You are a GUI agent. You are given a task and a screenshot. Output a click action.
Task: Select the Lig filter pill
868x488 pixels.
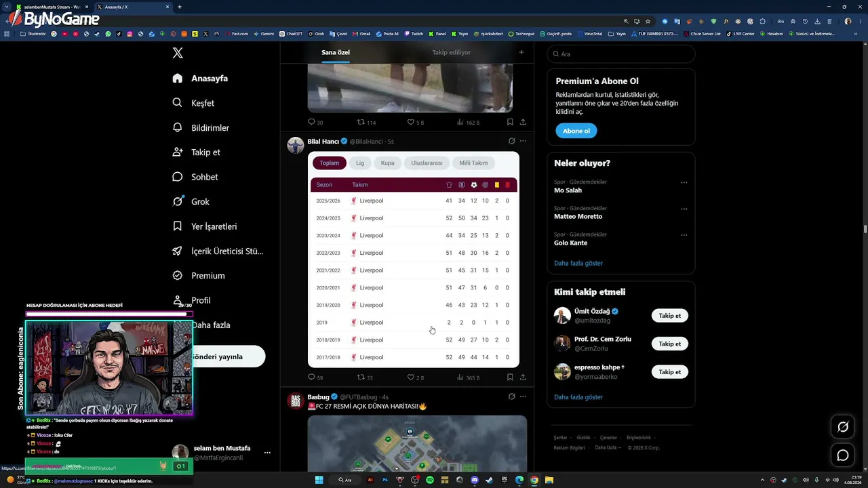click(360, 163)
